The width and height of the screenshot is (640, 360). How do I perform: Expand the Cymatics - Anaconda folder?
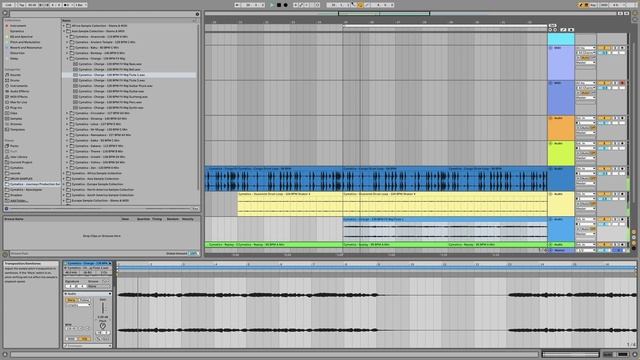point(67,37)
